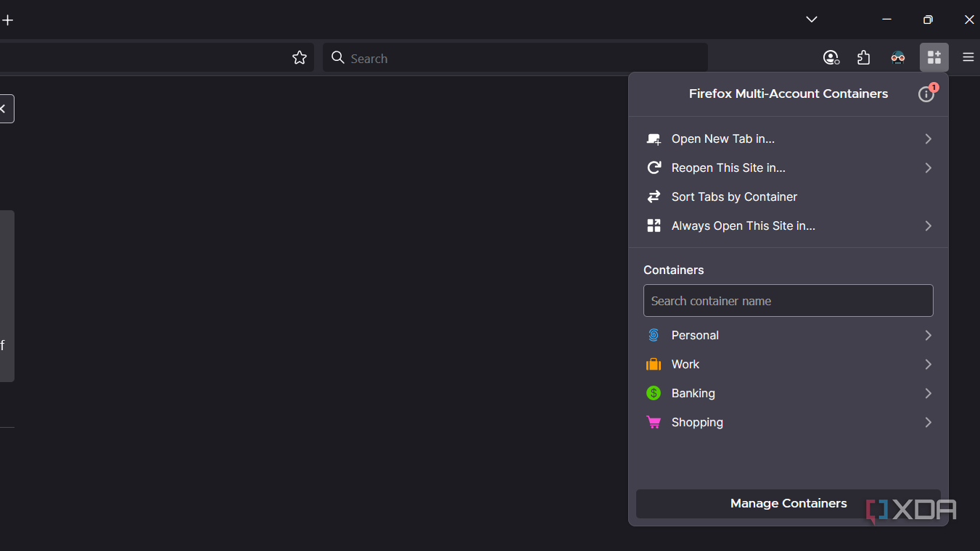This screenshot has height=551, width=980.
Task: Expand the Shopping container chevron
Action: 928,422
